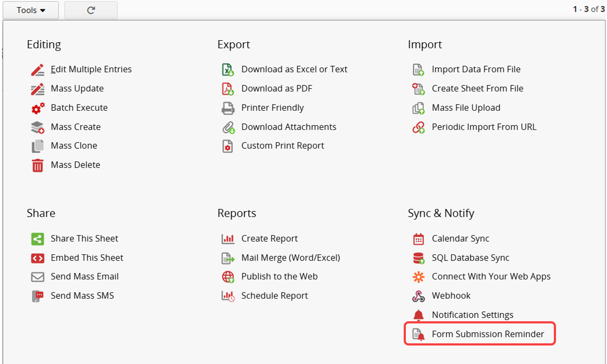Click the Download Attachments paperclip icon
This screenshot has height=364, width=607.
[228, 127]
